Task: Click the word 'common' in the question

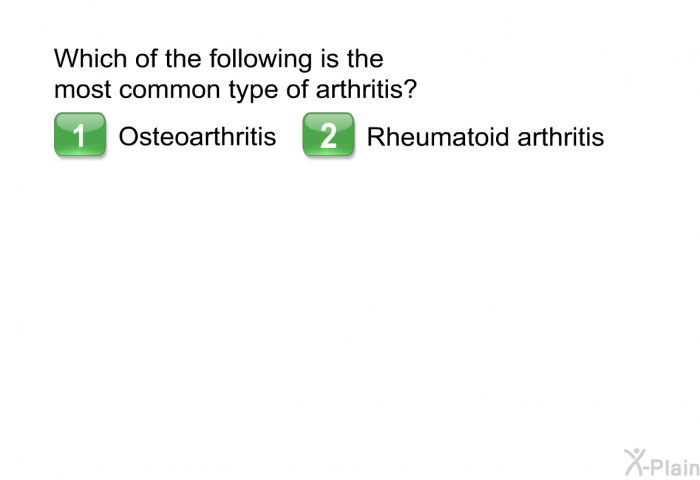Action: [x=170, y=90]
